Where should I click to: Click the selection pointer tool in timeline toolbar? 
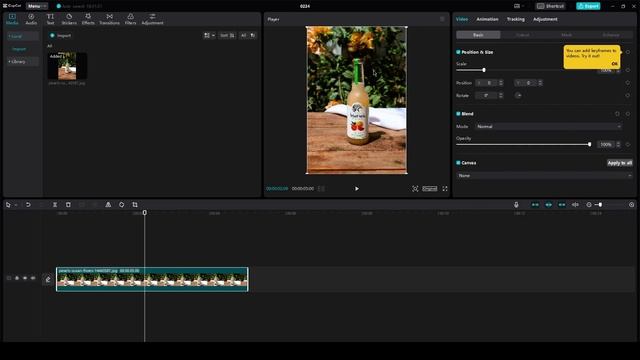tap(8, 204)
